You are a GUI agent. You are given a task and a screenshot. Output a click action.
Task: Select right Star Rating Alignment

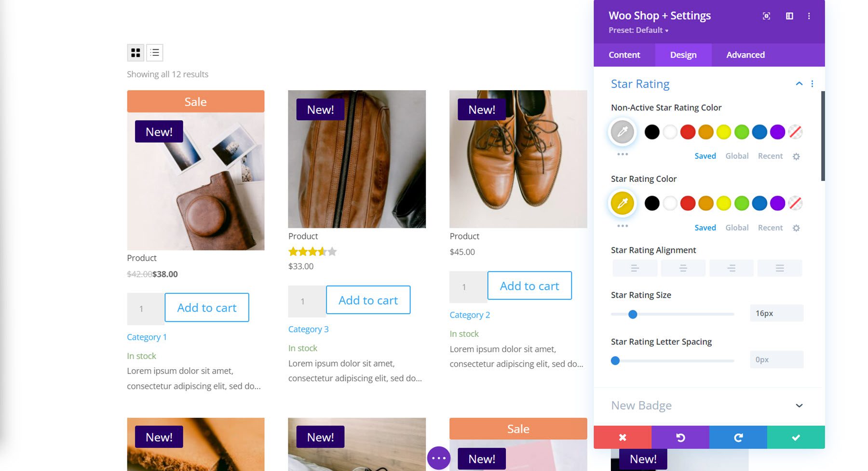click(x=731, y=268)
